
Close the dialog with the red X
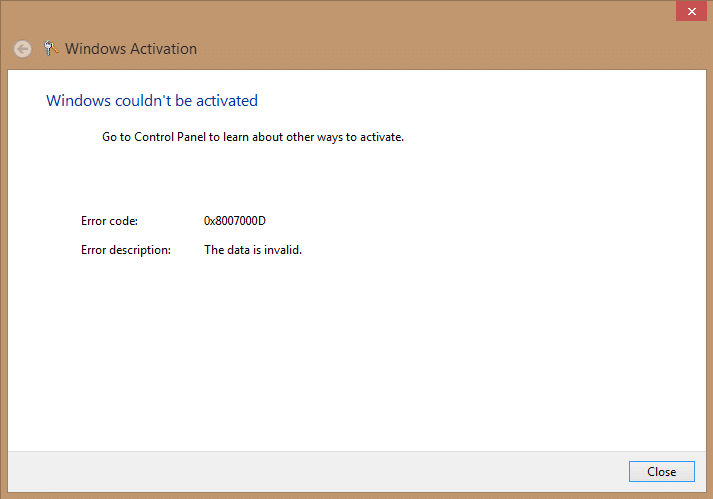click(x=691, y=11)
